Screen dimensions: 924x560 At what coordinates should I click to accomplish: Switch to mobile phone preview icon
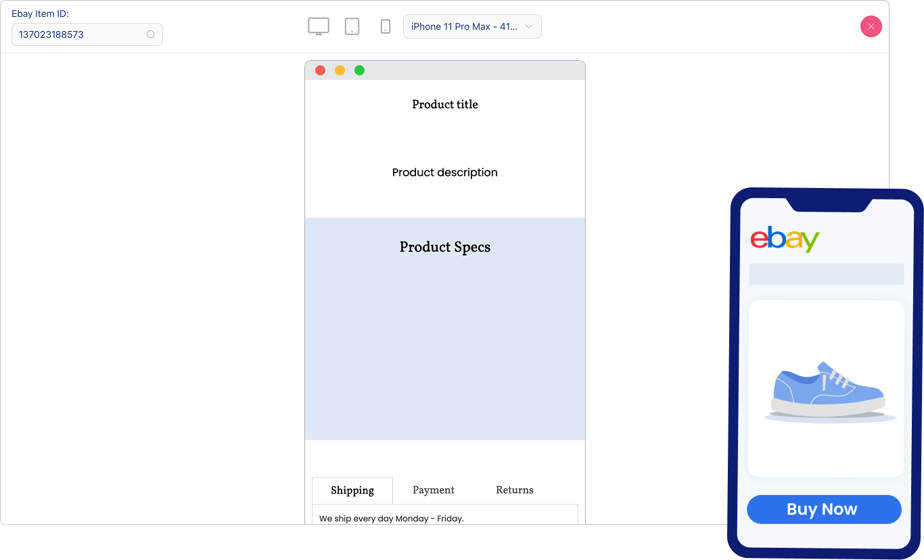click(x=386, y=26)
